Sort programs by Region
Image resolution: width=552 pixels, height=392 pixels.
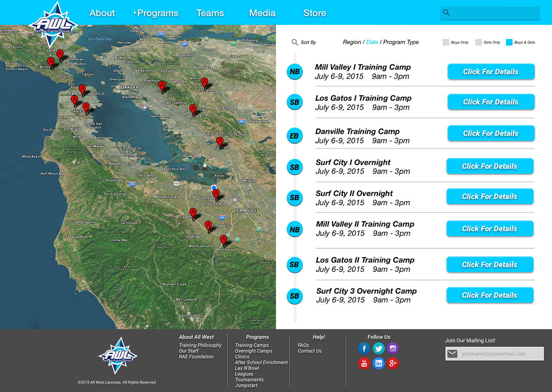click(x=352, y=42)
